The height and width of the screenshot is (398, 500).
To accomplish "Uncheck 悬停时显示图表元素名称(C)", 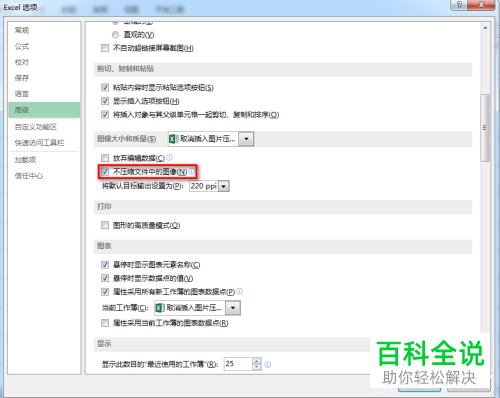I will pyautogui.click(x=105, y=265).
